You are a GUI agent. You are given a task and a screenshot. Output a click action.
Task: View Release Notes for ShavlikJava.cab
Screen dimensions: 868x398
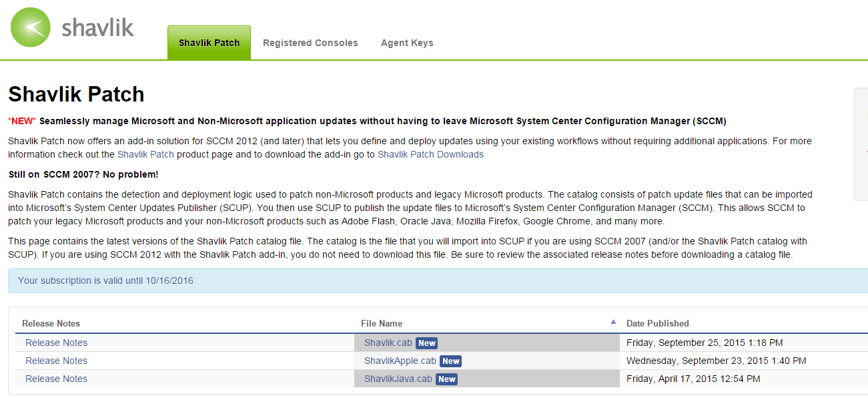(56, 379)
